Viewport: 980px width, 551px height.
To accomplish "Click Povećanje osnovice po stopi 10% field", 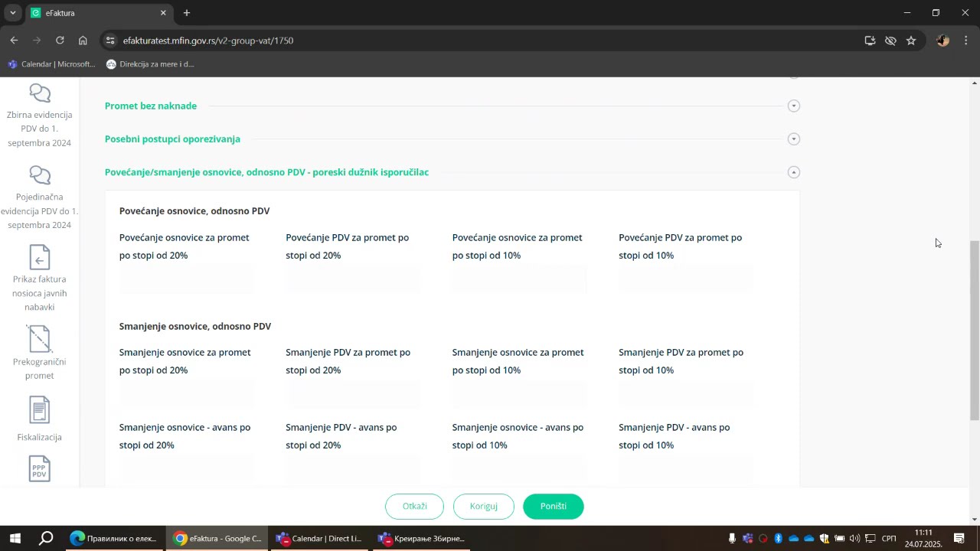I will coord(519,281).
